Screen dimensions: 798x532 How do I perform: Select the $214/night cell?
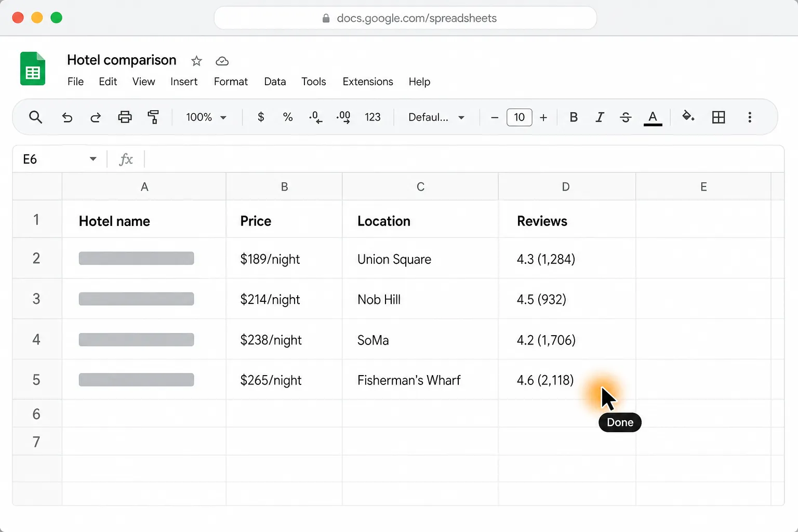coord(284,299)
